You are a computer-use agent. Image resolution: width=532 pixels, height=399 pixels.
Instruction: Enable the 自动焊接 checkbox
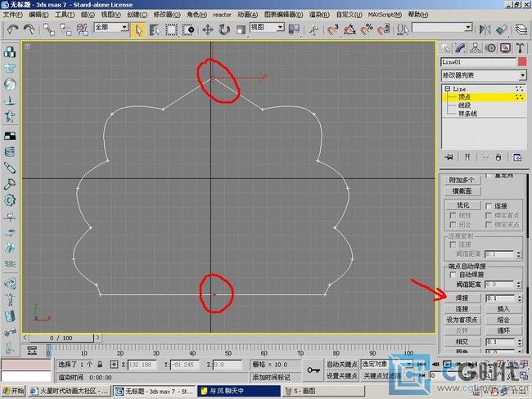[453, 274]
